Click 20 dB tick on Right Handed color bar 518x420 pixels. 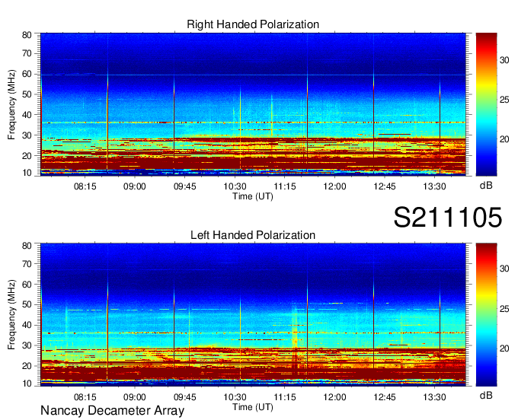point(504,139)
